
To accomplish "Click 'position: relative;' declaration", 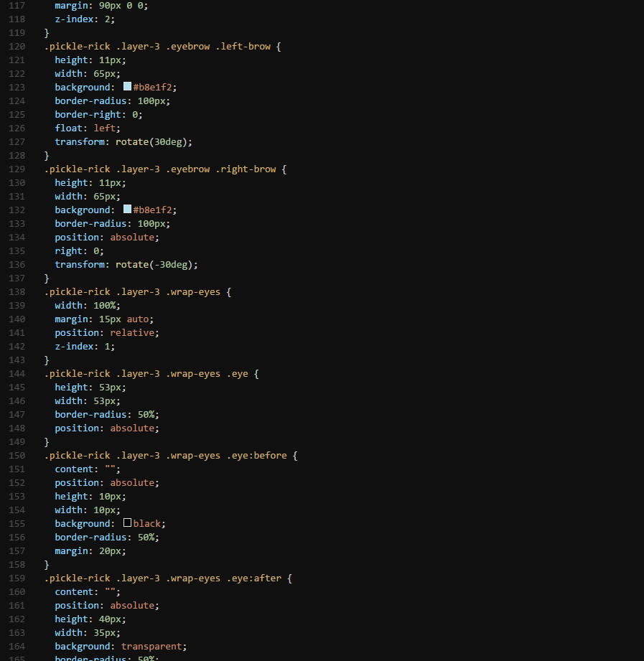I will coord(107,332).
